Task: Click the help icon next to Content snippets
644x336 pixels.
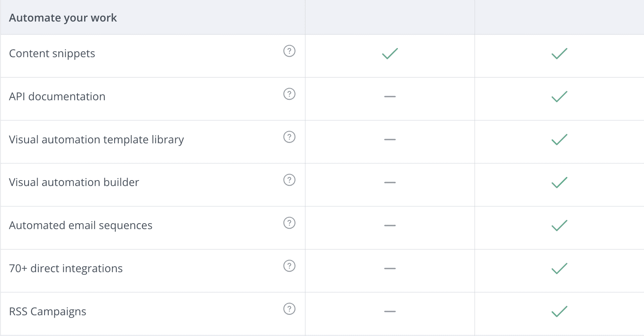Action: pyautogui.click(x=289, y=51)
